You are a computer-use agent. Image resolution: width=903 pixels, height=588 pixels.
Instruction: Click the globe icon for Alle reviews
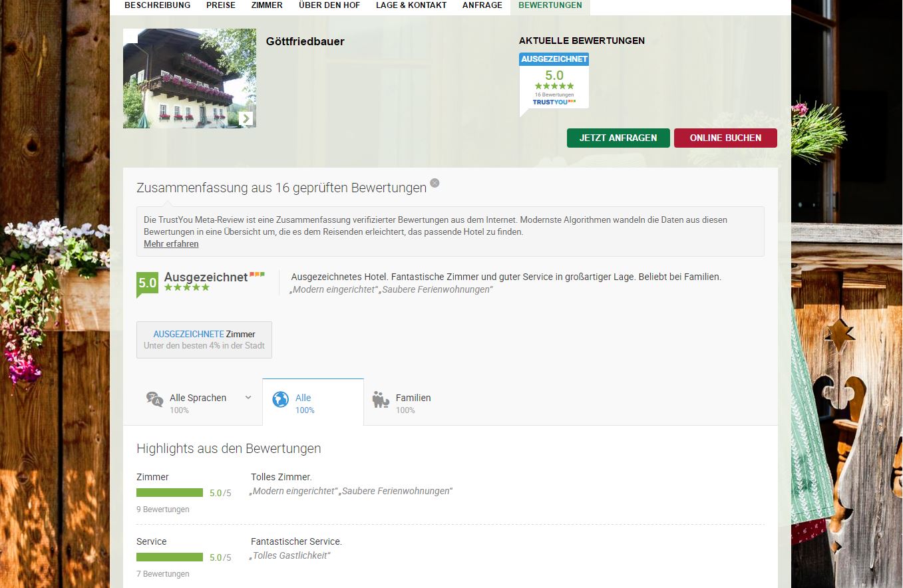click(281, 399)
